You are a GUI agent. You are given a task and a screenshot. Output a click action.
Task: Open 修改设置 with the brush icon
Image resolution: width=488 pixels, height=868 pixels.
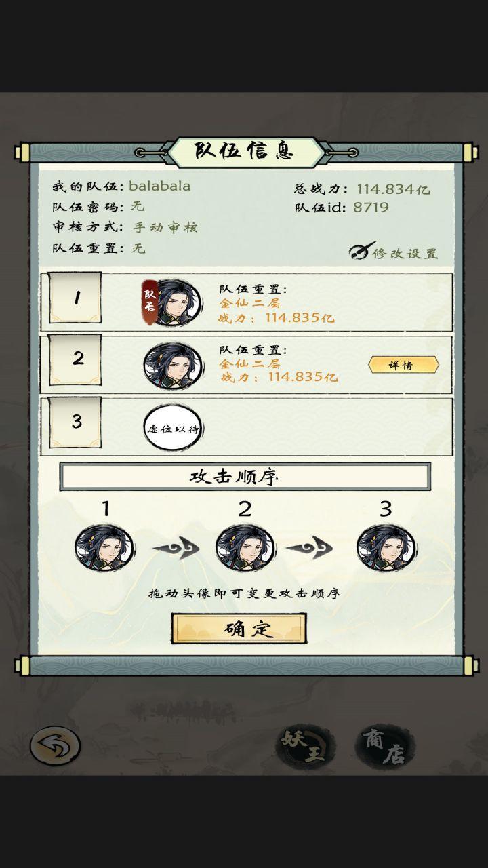click(394, 252)
